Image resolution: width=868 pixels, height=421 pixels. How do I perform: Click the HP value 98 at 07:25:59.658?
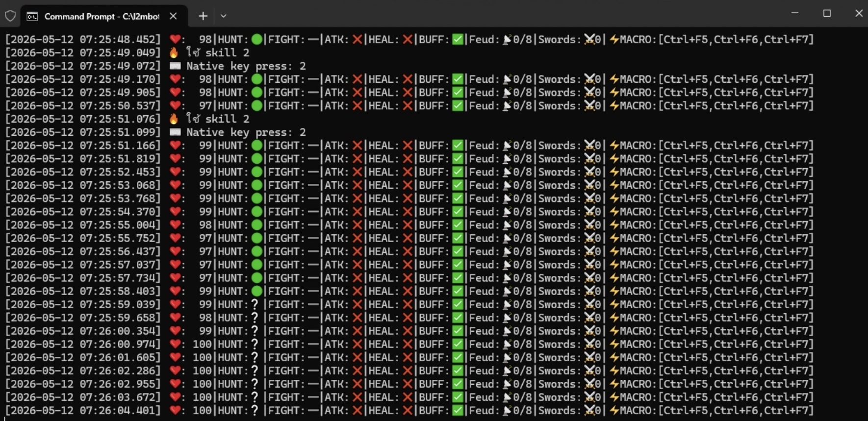pos(205,318)
